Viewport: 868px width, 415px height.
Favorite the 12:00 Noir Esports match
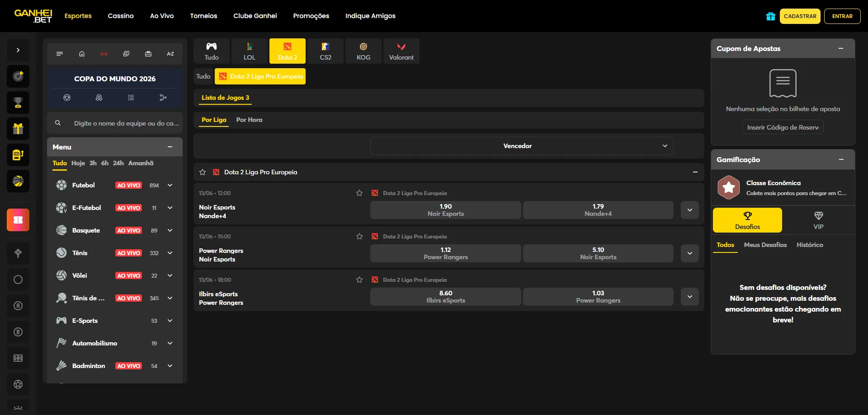[x=359, y=193]
